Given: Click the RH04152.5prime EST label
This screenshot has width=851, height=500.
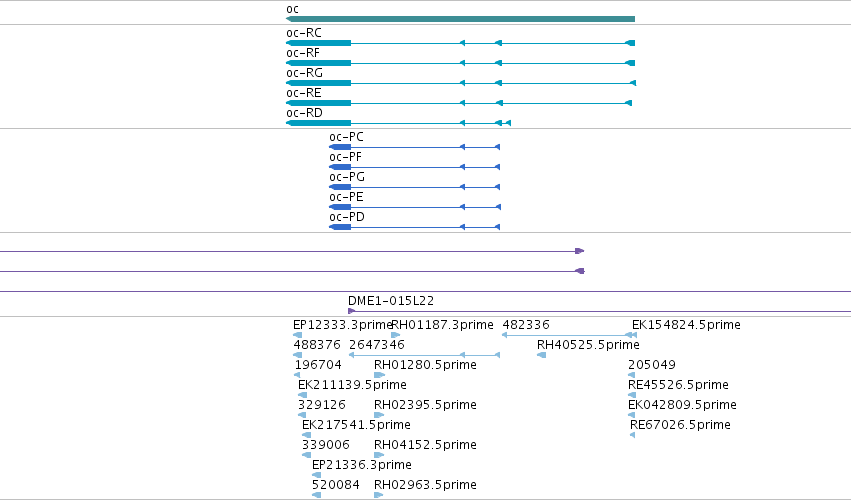Looking at the screenshot, I should [426, 446].
